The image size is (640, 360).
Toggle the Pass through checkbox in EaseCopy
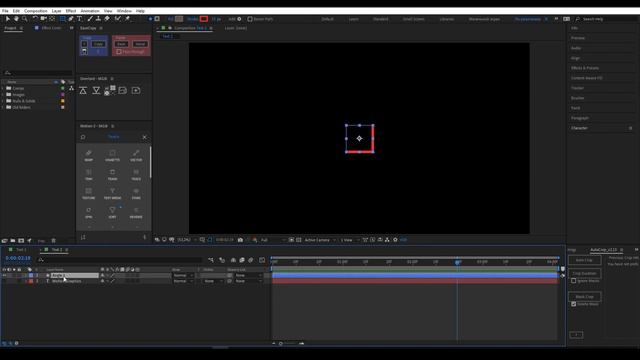(x=118, y=52)
